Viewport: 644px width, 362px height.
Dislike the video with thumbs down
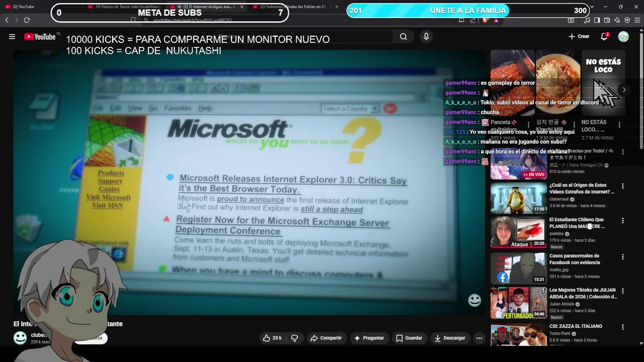pos(295,338)
